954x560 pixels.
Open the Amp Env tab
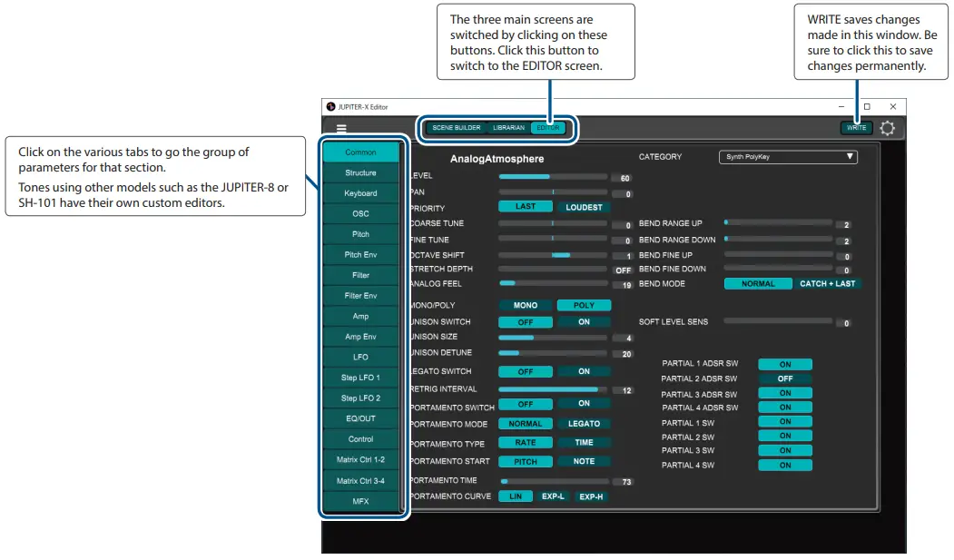click(360, 336)
